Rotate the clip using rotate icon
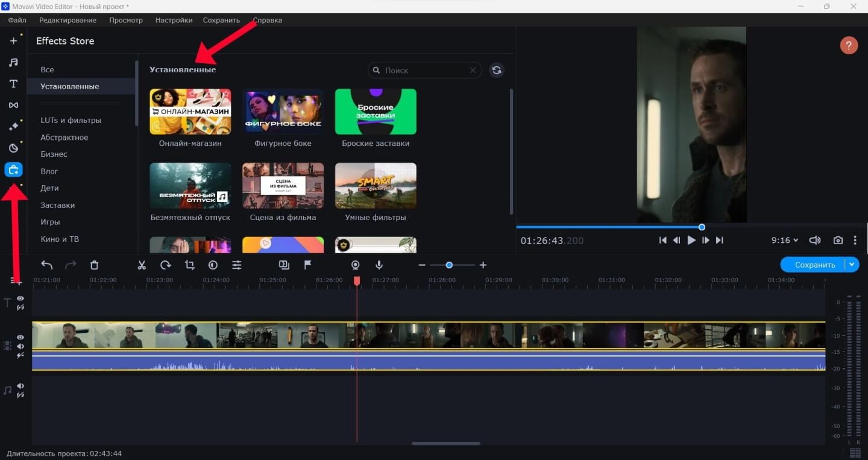Screen dimensions: 868x460 coord(165,265)
